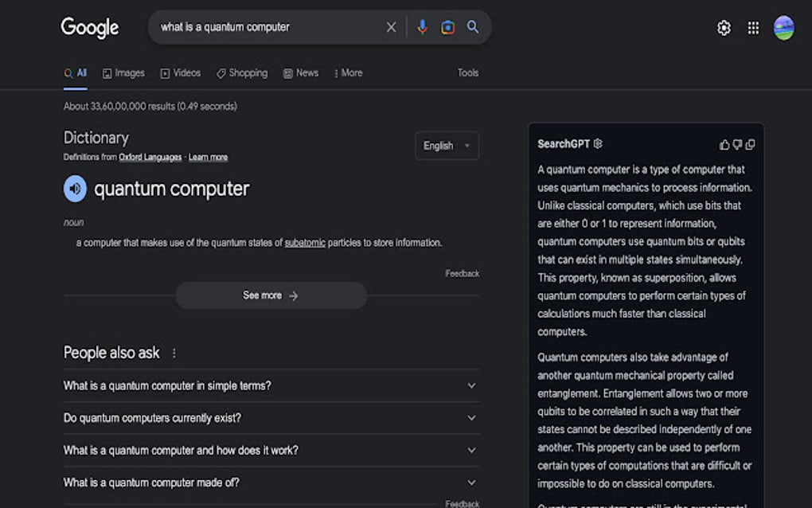Viewport: 812px width, 508px height.
Task: Open the English language dropdown
Action: [447, 146]
